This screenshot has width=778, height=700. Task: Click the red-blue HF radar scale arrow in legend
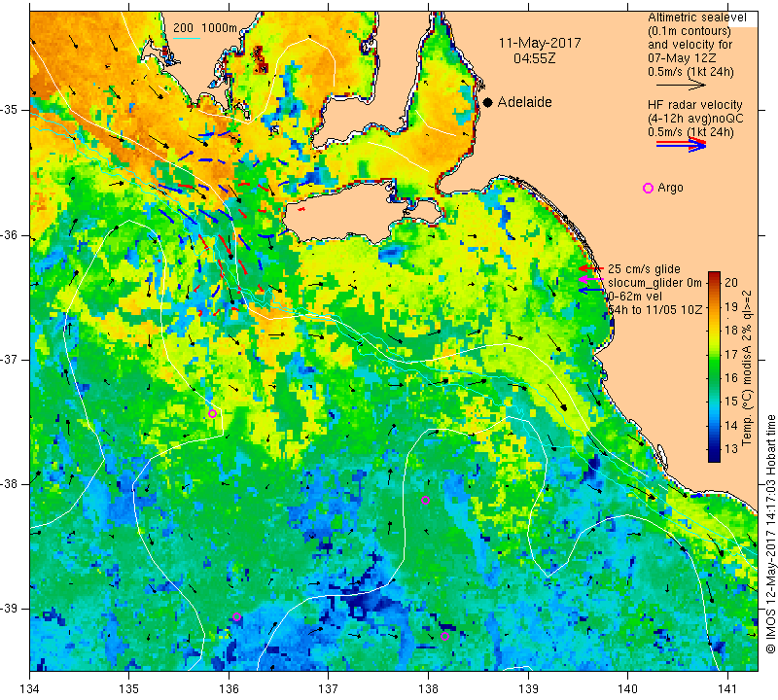point(681,145)
